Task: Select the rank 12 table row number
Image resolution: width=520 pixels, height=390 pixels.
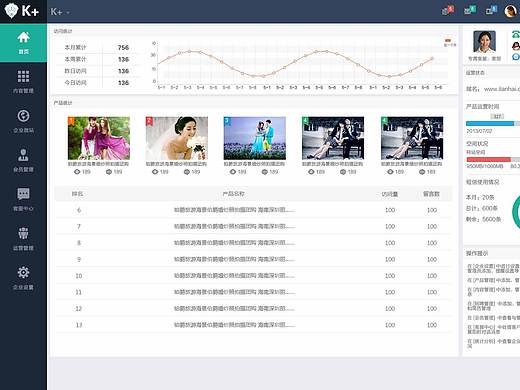Action: 79,309
